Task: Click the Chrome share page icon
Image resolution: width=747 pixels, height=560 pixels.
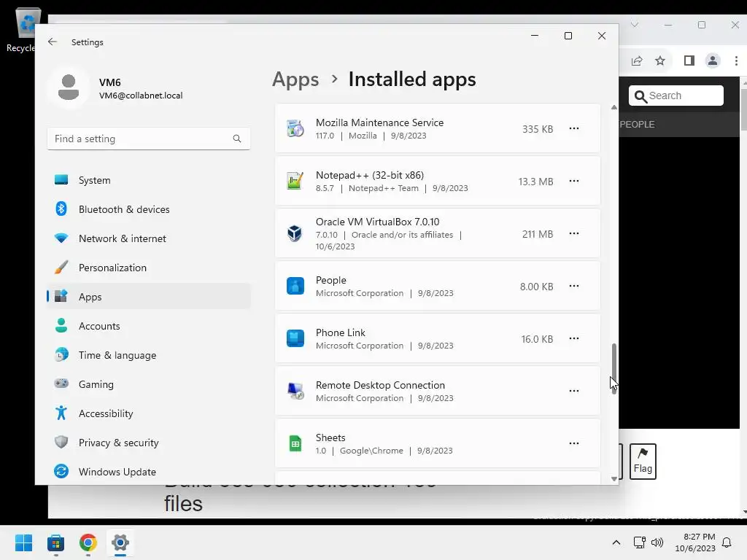Action: [x=637, y=61]
